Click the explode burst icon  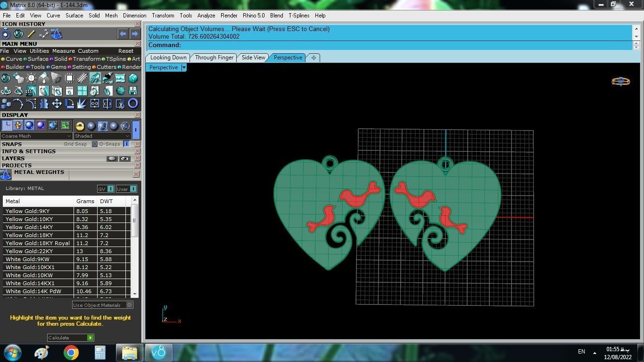coord(82,104)
